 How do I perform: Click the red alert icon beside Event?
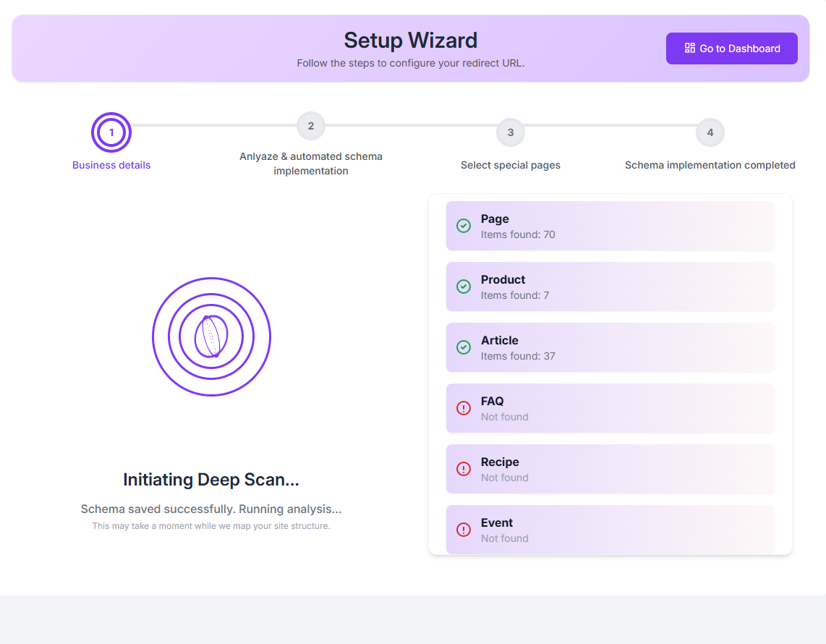point(464,530)
